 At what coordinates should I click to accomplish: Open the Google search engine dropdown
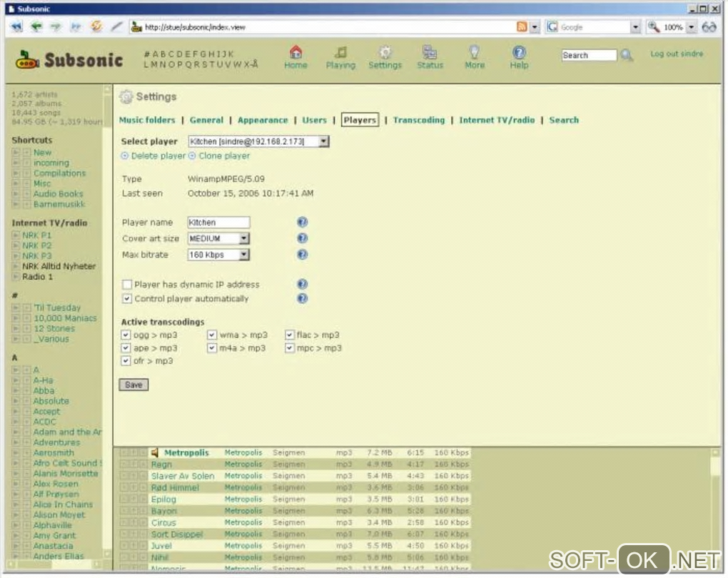[636, 27]
